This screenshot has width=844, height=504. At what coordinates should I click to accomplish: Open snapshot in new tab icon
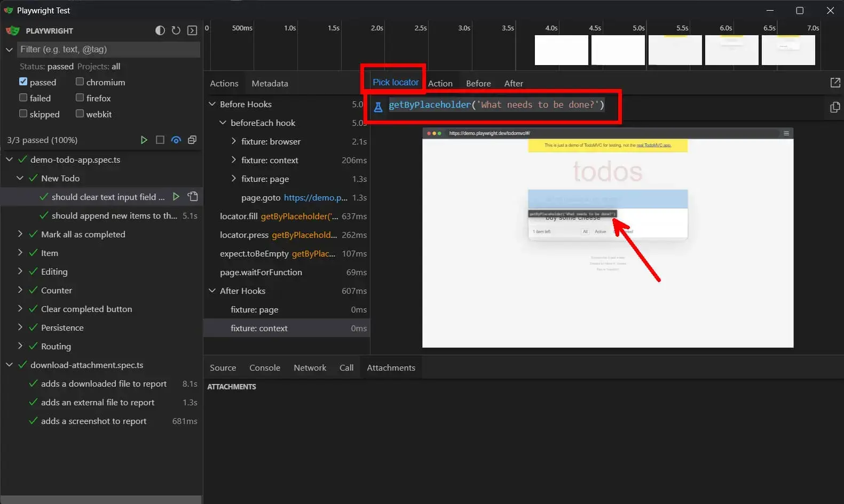pos(835,83)
